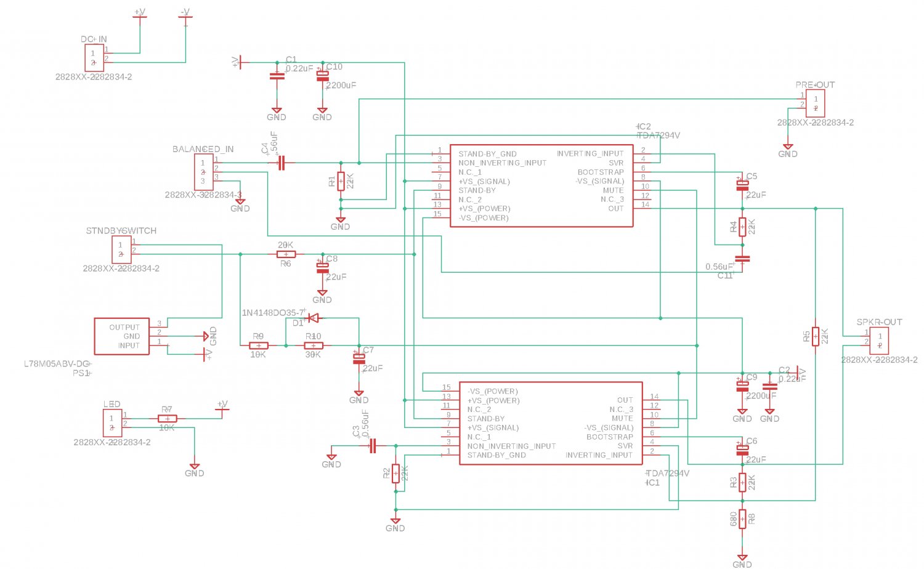Viewport: 924px width, 569px height.
Task: Click IC2 STAND-BY_GND pin 1 label
Action: click(x=487, y=154)
